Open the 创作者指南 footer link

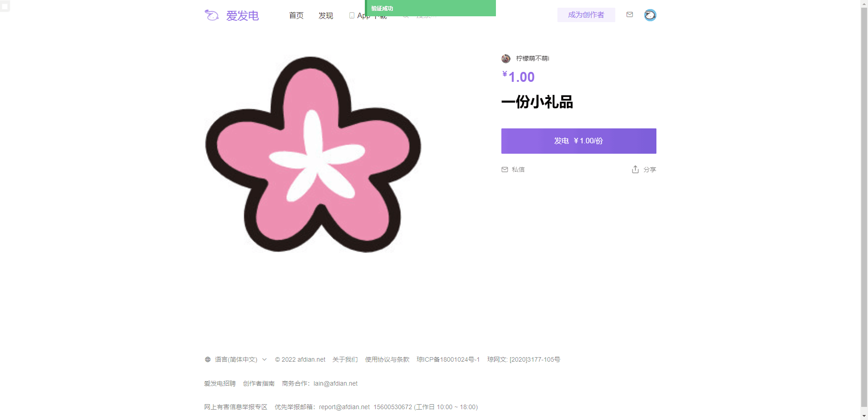point(259,384)
